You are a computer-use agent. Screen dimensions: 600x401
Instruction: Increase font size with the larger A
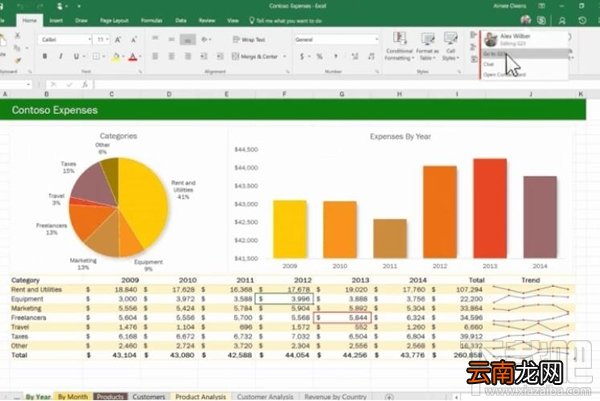(x=118, y=39)
